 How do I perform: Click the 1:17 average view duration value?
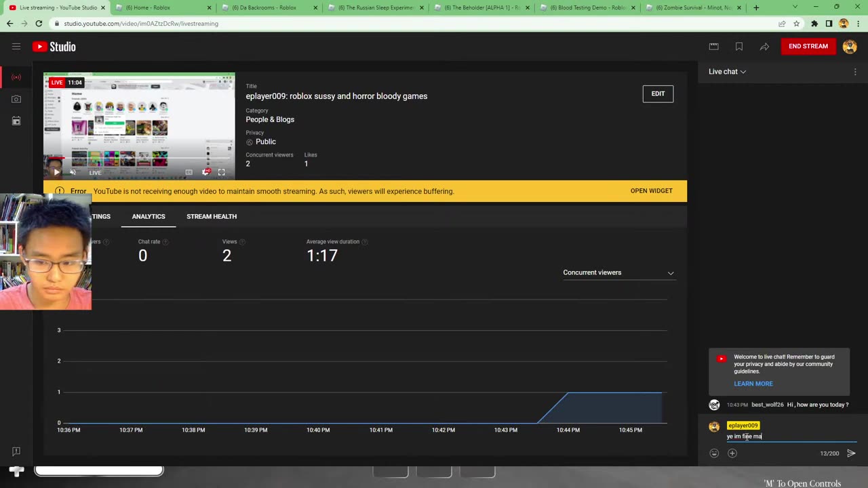[322, 256]
